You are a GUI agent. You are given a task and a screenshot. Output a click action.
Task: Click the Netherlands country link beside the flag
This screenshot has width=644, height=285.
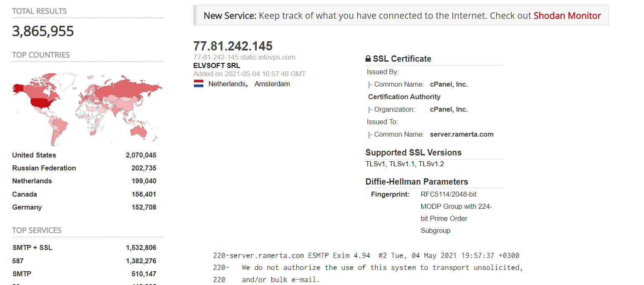tap(228, 84)
